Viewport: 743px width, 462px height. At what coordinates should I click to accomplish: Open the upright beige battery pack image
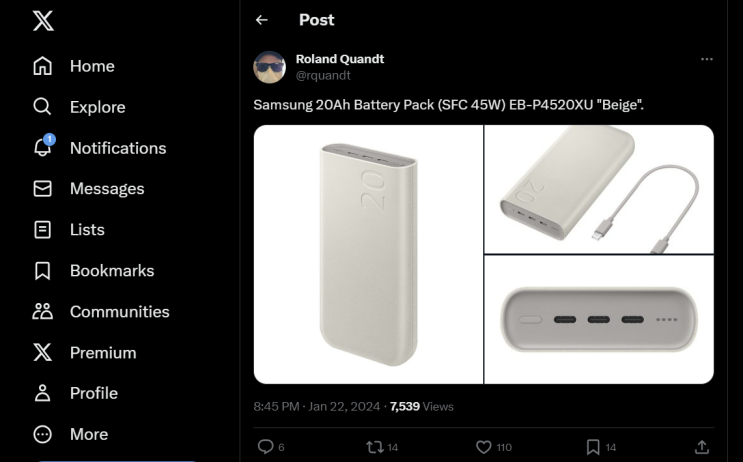pos(368,254)
